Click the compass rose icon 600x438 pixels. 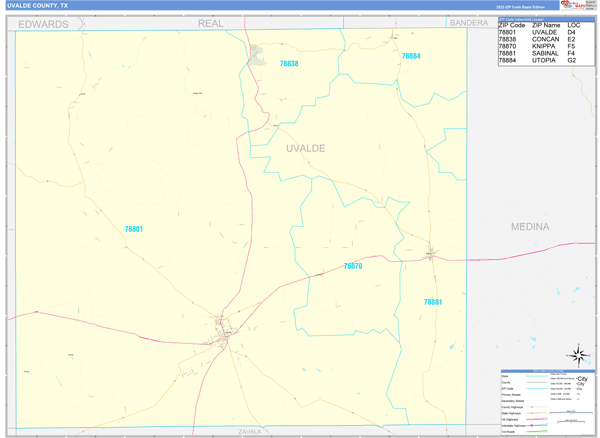click(x=577, y=355)
